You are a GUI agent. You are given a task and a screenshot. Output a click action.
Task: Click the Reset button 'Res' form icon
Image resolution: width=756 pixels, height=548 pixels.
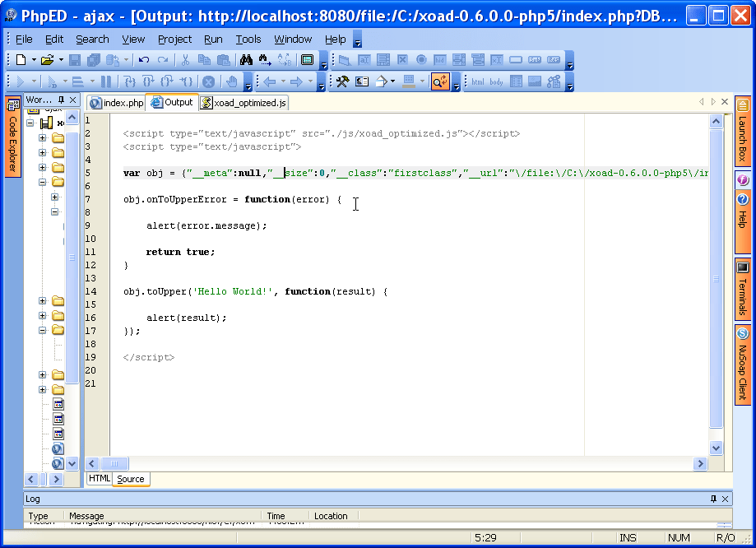tap(554, 60)
